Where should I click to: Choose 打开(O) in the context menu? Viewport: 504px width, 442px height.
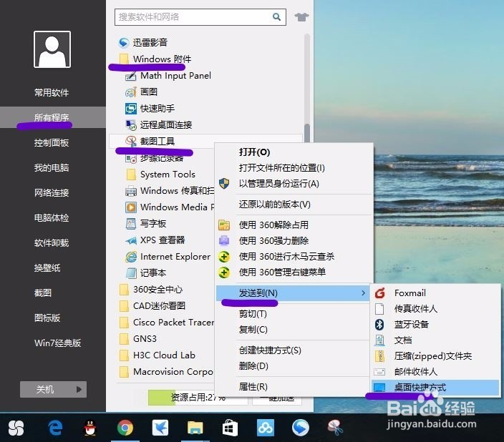coord(254,152)
